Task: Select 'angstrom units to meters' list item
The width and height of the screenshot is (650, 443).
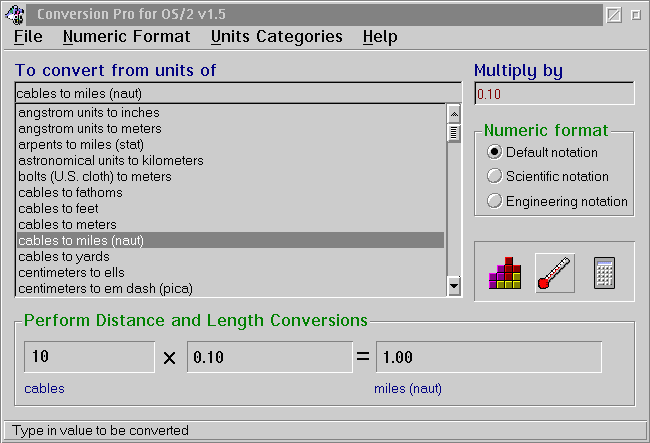Action: click(230, 128)
